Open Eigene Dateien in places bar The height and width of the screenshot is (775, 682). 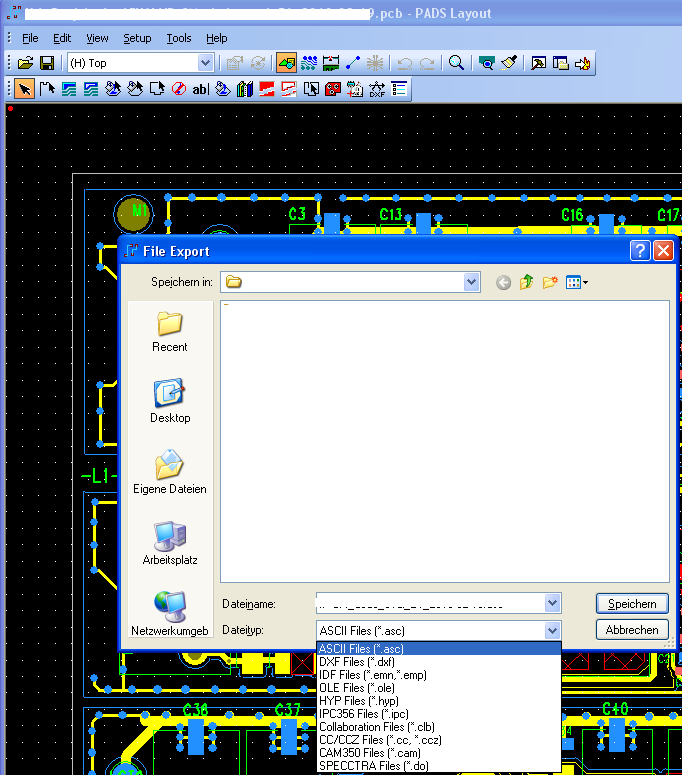[170, 472]
